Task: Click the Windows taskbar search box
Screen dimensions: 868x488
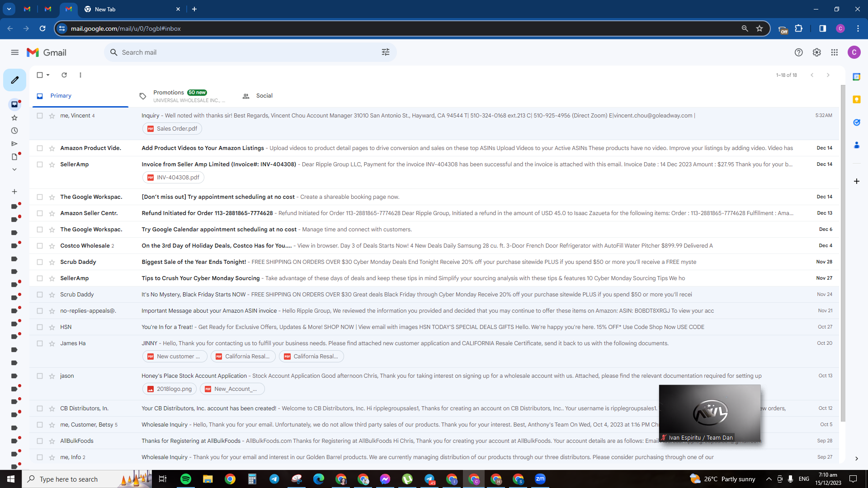Action: (87, 479)
